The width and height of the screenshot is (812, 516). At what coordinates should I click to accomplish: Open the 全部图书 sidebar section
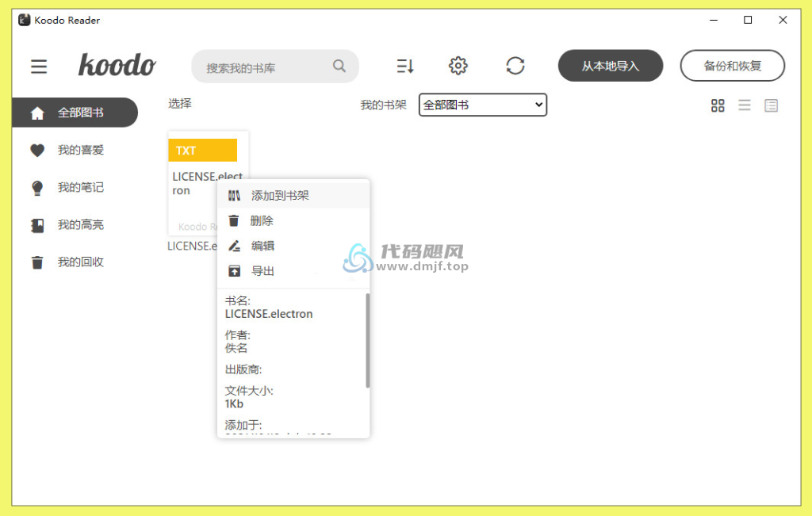75,113
